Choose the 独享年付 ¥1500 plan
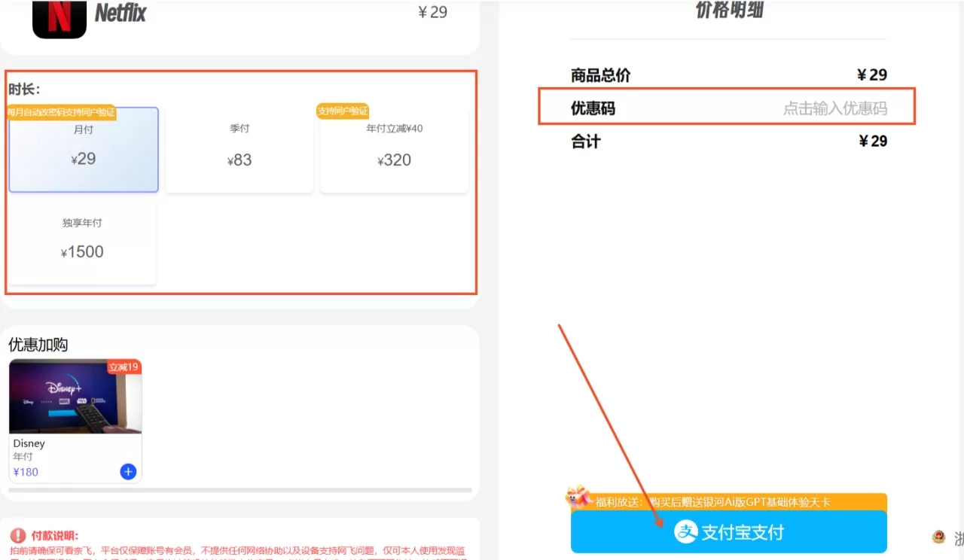Viewport: 964px width, 560px height. (x=82, y=243)
